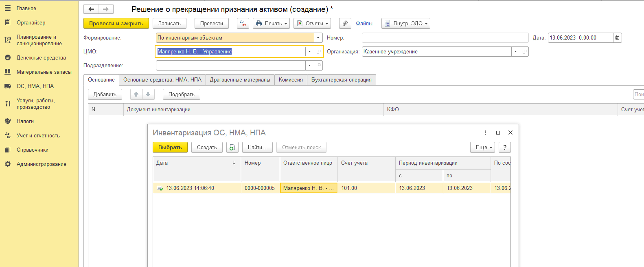Go forward with the right arrow

[x=106, y=9]
